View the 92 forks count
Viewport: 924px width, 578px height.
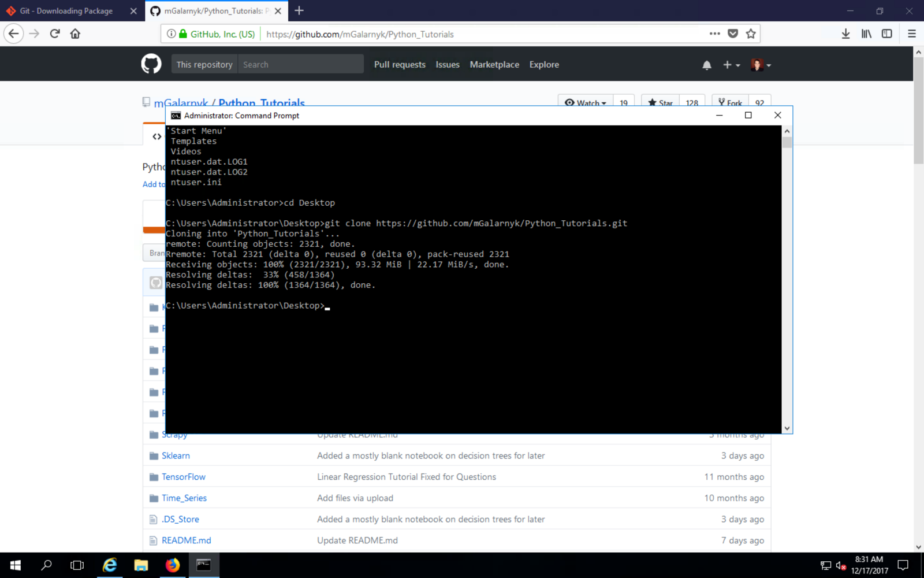click(x=759, y=101)
